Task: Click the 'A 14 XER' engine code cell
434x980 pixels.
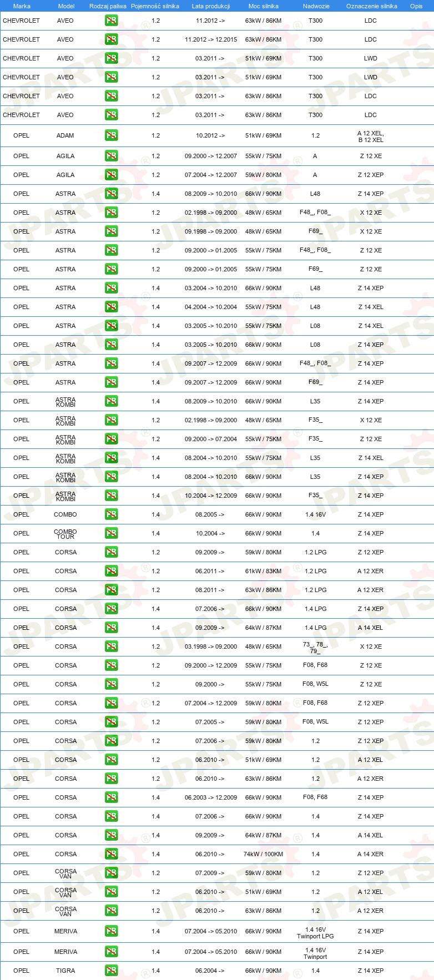Action: tap(370, 854)
